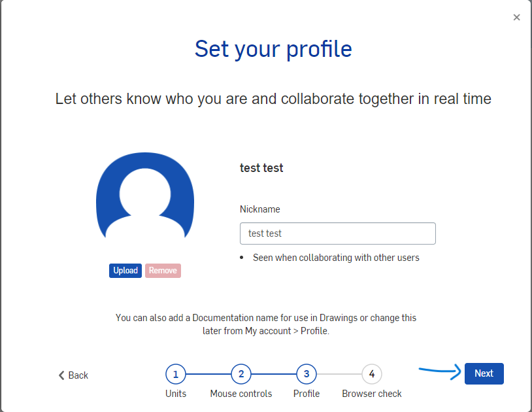Click the step 3 circle indicator
532x412 pixels.
point(307,375)
